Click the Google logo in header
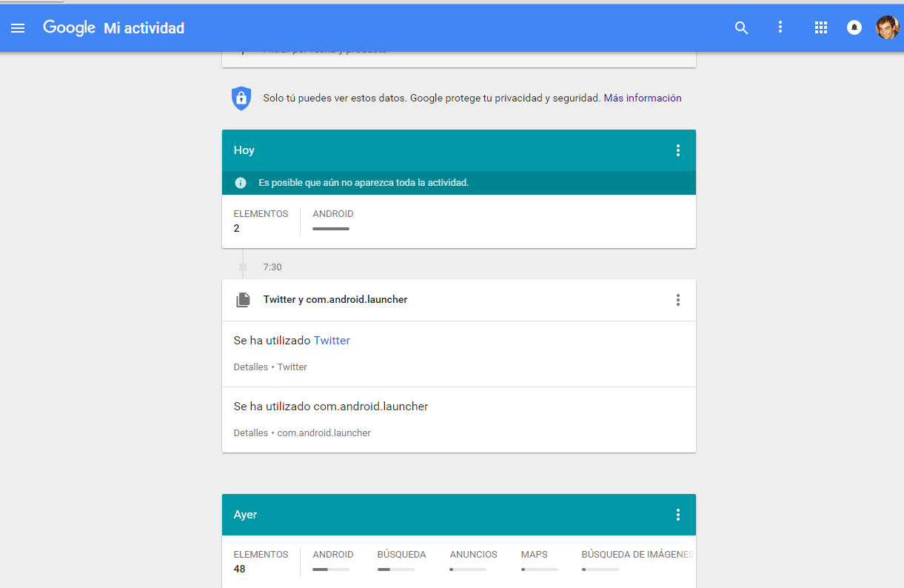 click(x=69, y=28)
